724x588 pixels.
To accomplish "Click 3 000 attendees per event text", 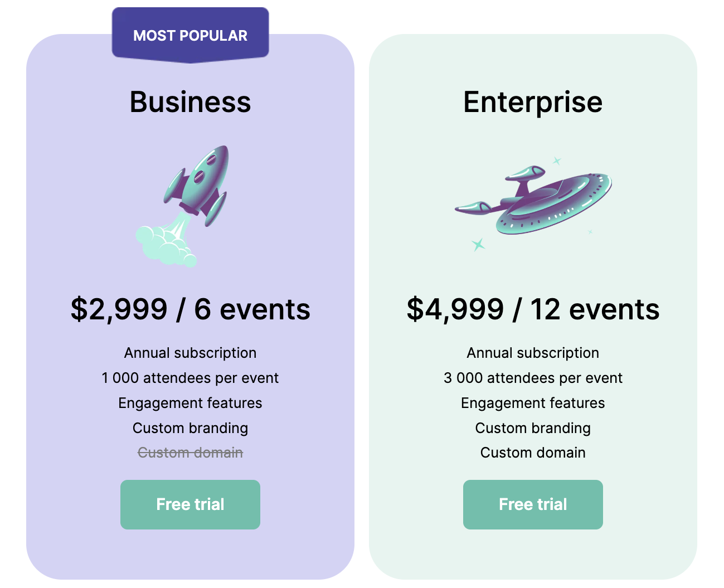I will 533,378.
